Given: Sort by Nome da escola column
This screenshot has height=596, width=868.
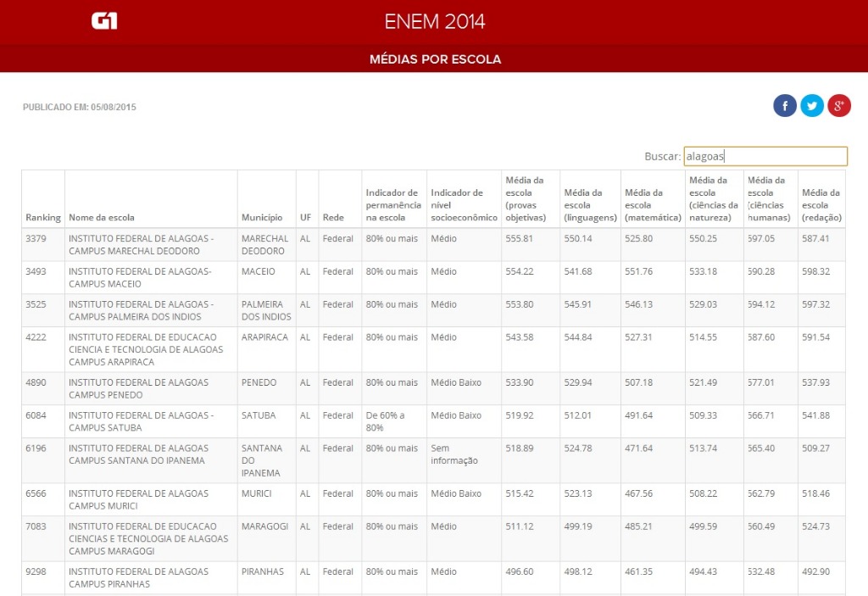Looking at the screenshot, I should coord(102,218).
